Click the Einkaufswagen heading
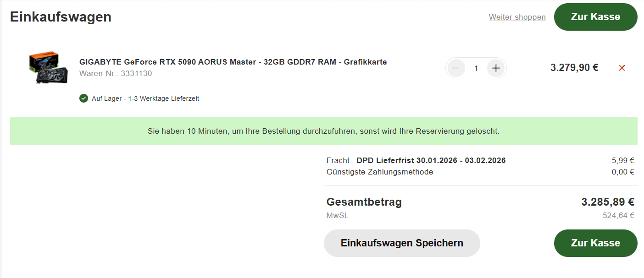644x278 pixels. tap(61, 17)
